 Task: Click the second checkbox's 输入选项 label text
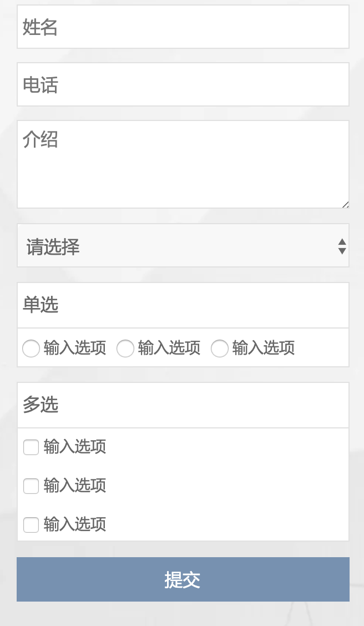click(75, 486)
